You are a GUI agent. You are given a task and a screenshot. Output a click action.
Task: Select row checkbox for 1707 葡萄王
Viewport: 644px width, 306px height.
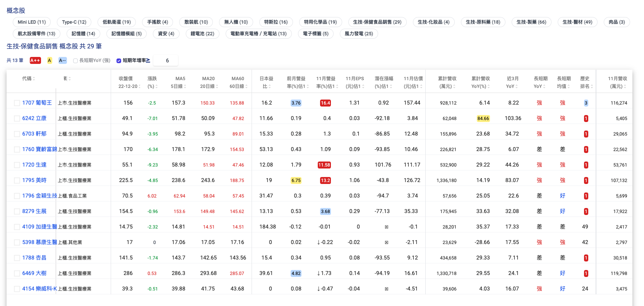[x=17, y=103]
